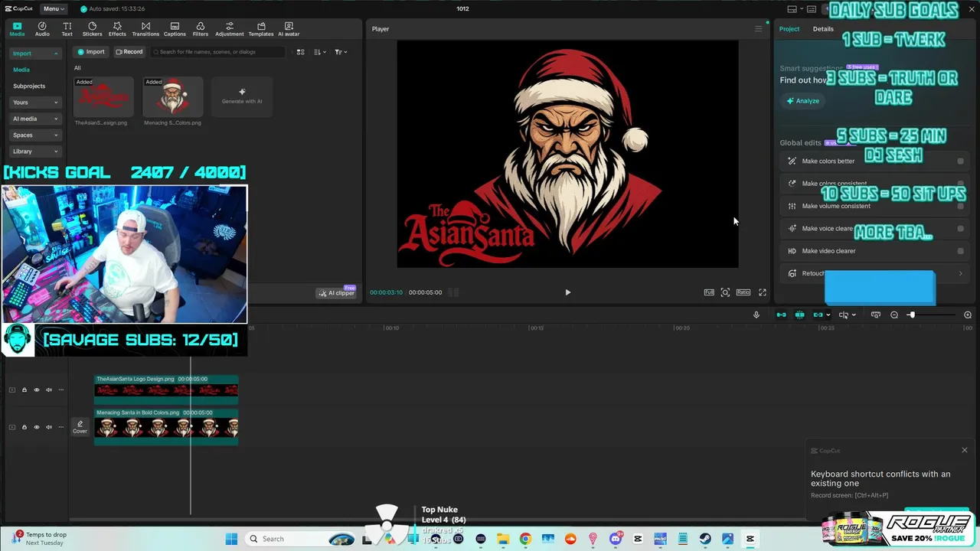
Task: Open the Transitions panel
Action: tap(145, 29)
